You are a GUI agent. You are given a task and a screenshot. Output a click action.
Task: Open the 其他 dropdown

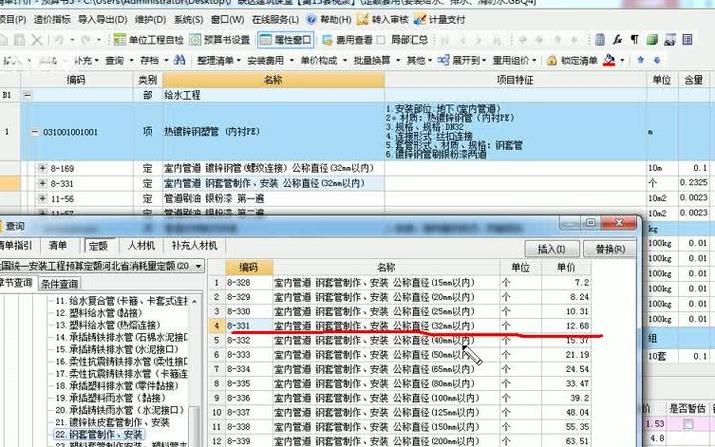(x=419, y=60)
